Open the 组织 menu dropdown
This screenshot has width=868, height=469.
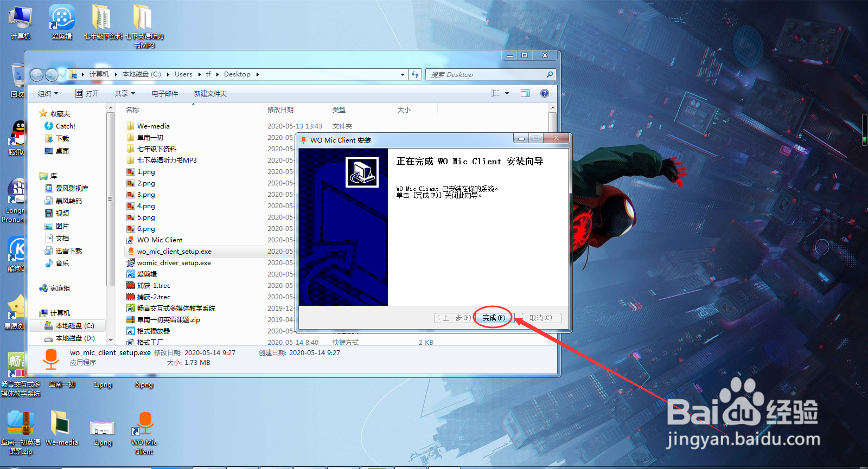point(48,93)
